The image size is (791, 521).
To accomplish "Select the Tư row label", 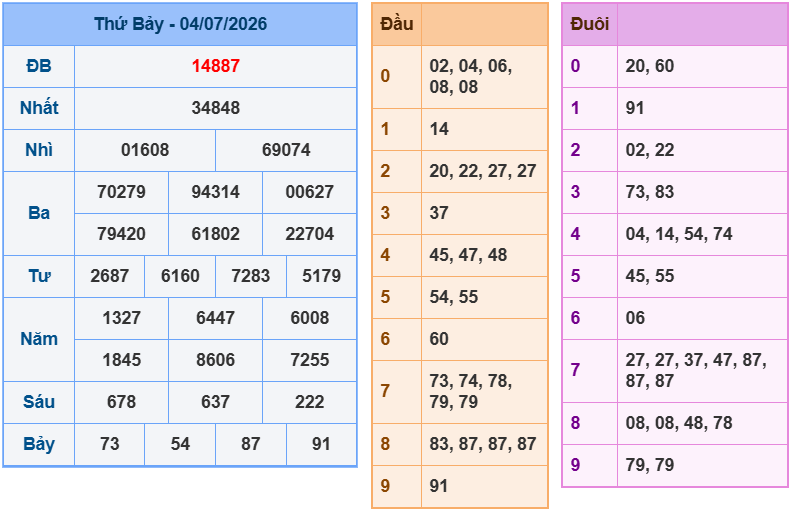I will point(39,276).
